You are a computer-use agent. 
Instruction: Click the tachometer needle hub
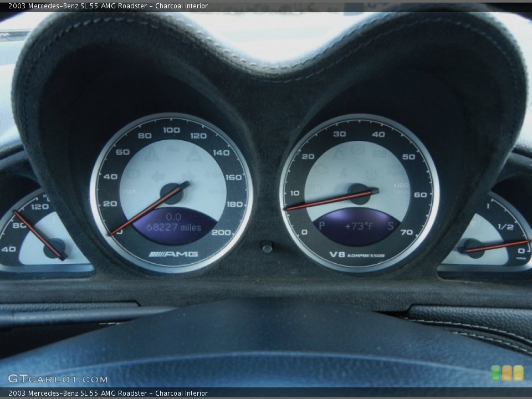(x=359, y=194)
